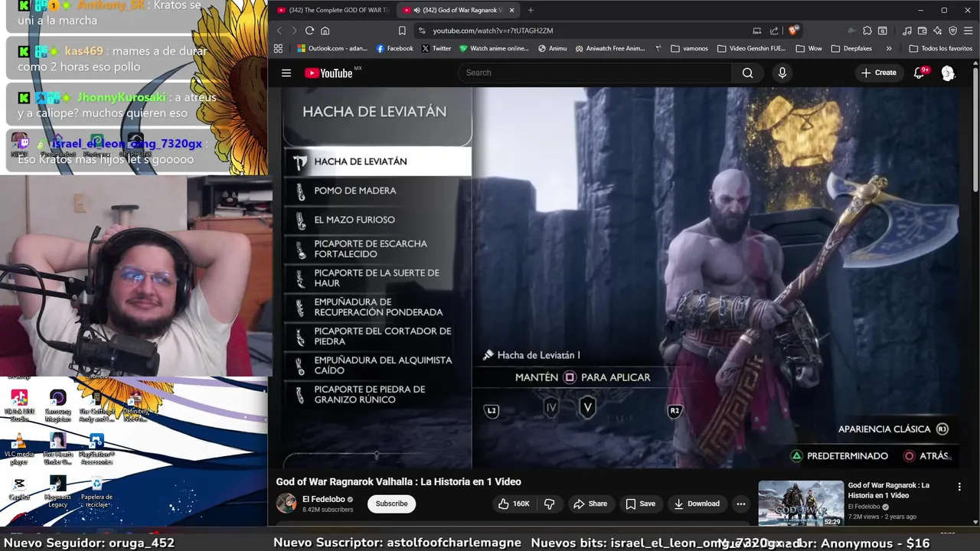This screenshot has width=980, height=551.
Task: Open the Twitter bookmark
Action: pyautogui.click(x=436, y=48)
